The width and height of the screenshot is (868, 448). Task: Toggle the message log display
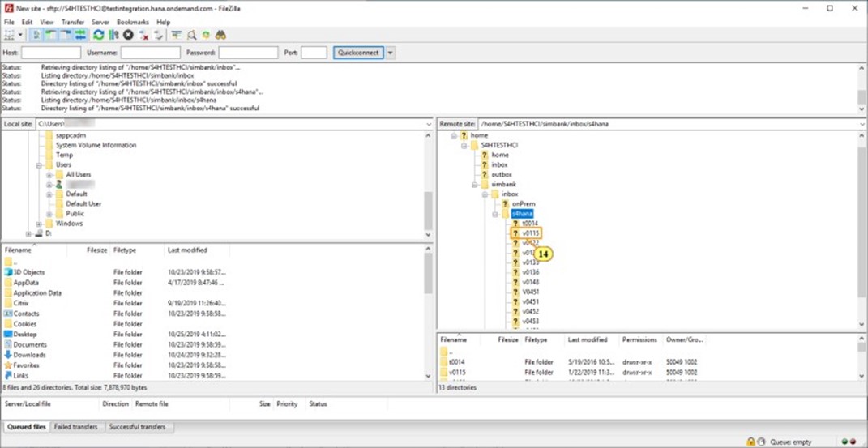pos(36,35)
